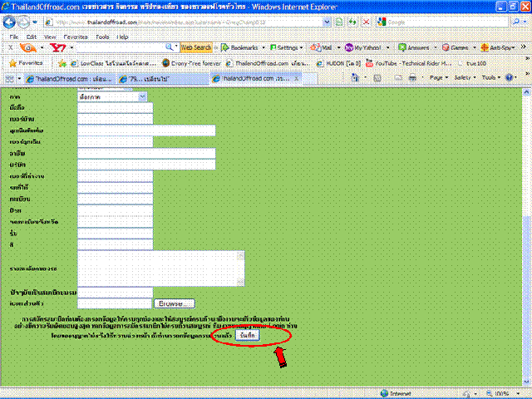Click the large multi-line details text area
Viewport: 532px width, 399px height.
point(160,268)
